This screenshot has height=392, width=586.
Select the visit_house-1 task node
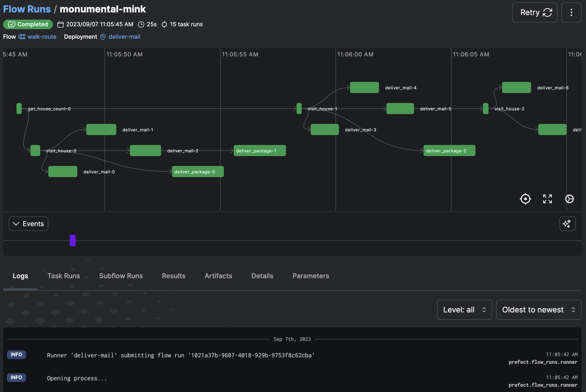pos(299,109)
